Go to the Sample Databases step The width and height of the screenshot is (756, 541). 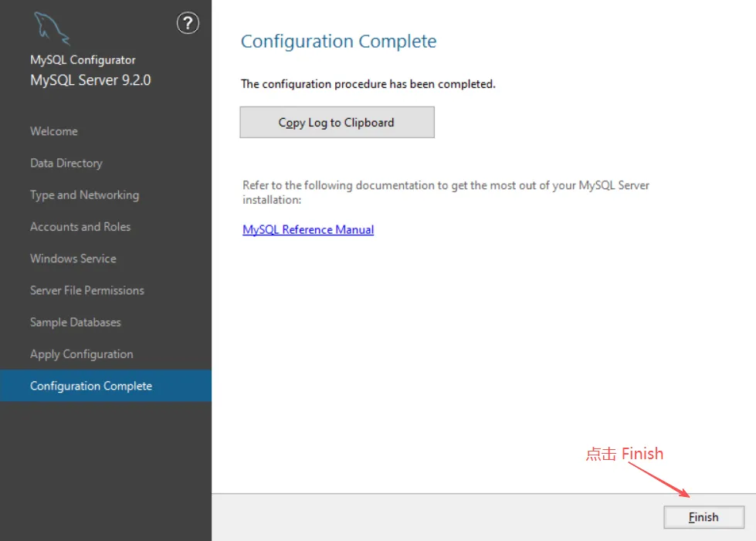(x=75, y=323)
